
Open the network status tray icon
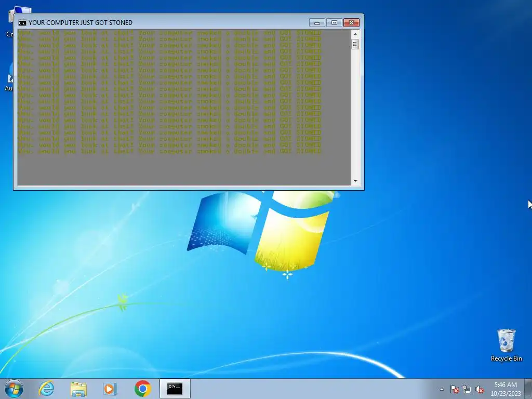tap(467, 389)
